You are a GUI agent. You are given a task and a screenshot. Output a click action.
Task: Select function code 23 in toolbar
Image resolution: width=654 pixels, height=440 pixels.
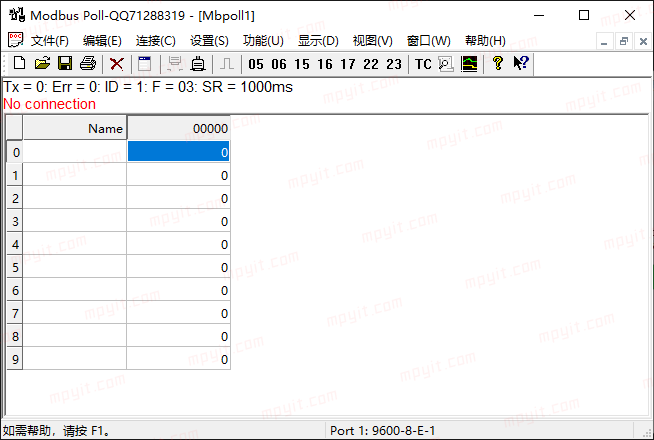click(394, 64)
